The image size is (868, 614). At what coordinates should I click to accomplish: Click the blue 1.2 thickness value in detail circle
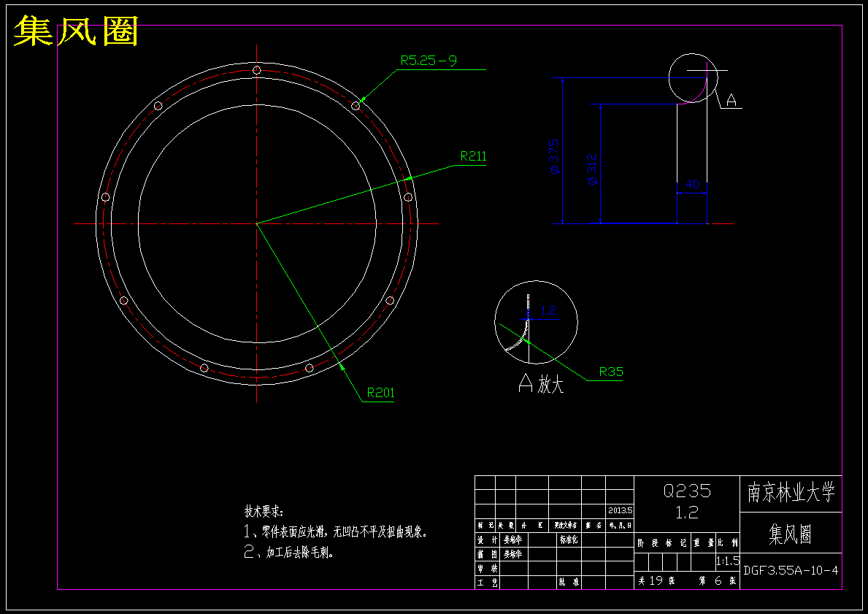[548, 310]
